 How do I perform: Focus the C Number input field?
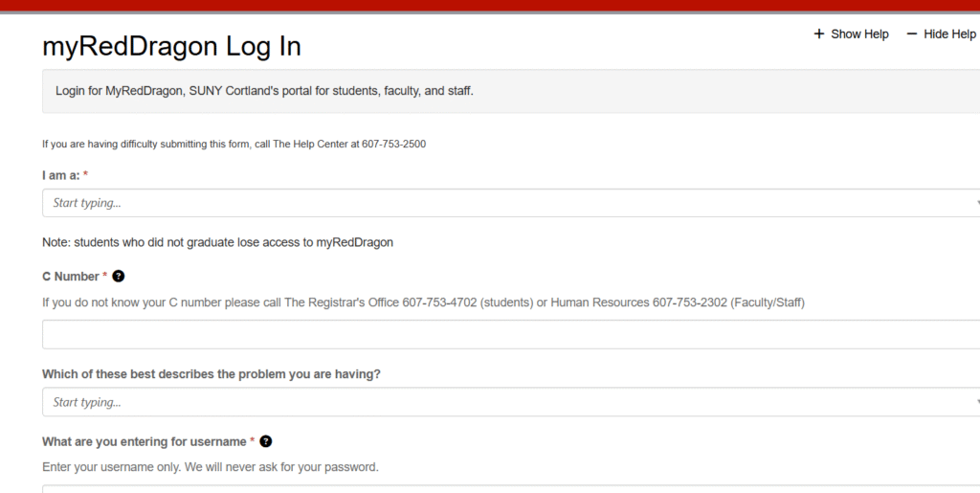pyautogui.click(x=511, y=334)
